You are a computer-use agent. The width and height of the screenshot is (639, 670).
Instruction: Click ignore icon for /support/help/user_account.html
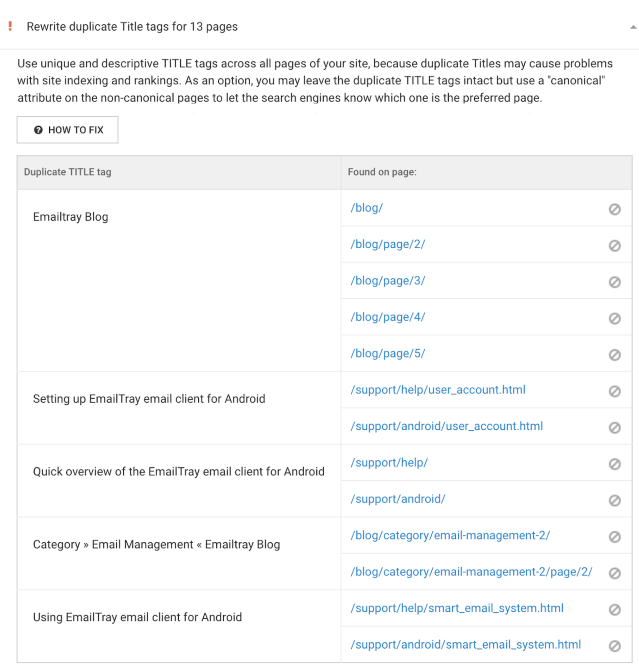615,391
